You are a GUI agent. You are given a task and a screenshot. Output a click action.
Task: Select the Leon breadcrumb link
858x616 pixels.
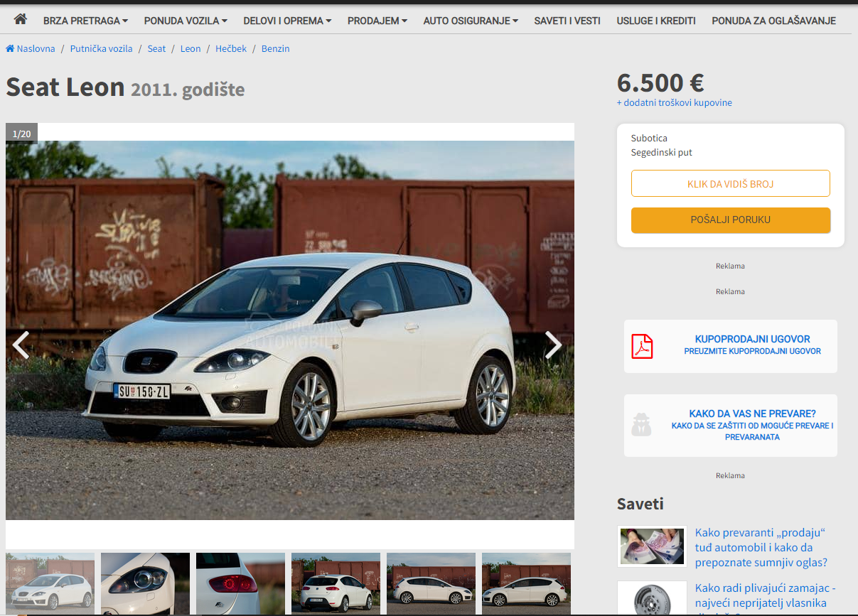click(x=191, y=48)
